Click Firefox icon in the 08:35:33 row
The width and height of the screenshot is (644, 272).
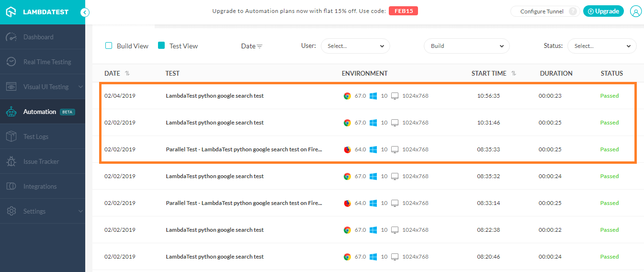coord(347,149)
